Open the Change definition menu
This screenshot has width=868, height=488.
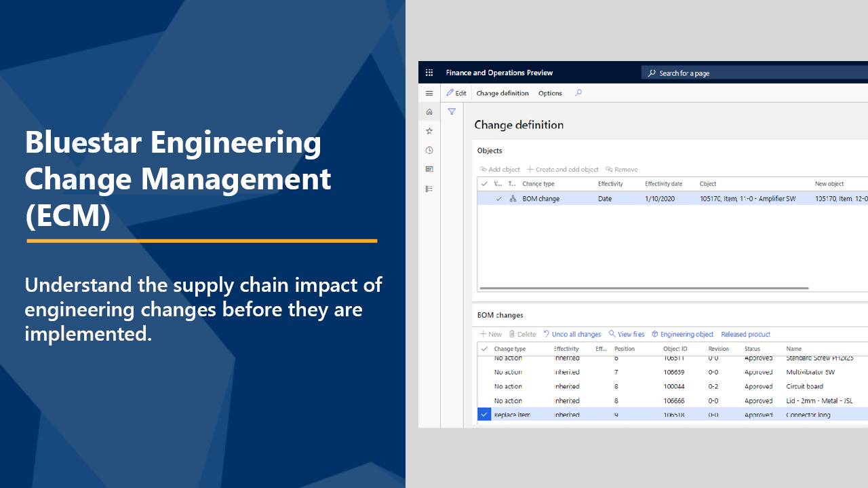(x=502, y=92)
